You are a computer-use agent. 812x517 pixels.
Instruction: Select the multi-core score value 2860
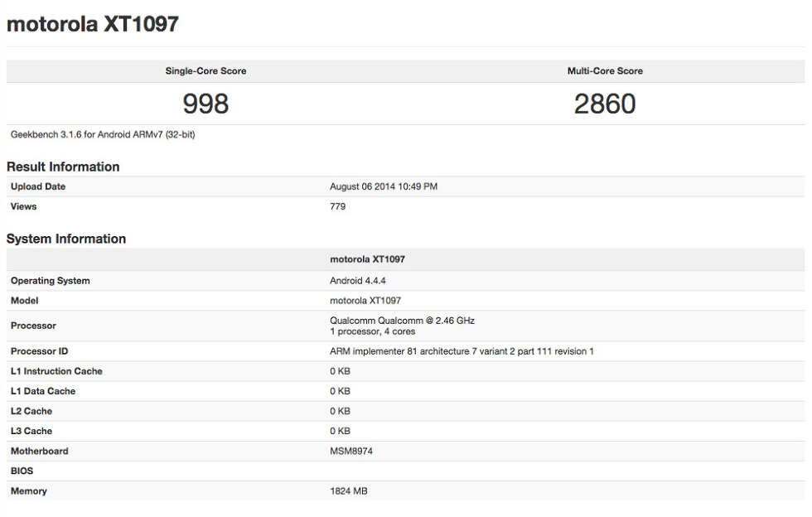pyautogui.click(x=605, y=104)
